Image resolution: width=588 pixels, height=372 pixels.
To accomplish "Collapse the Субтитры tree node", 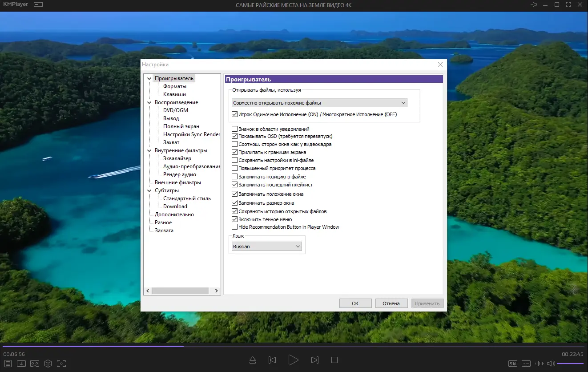I will 149,190.
